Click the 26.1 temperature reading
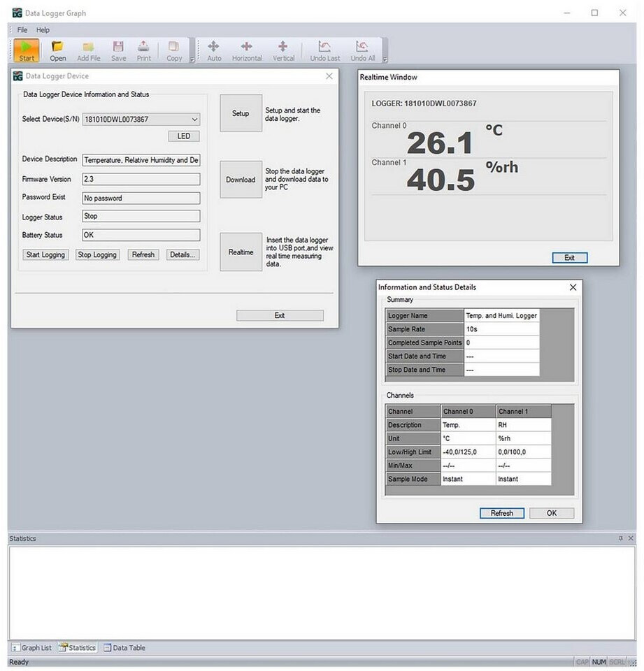Image resolution: width=644 pixels, height=671 pixels. (440, 143)
